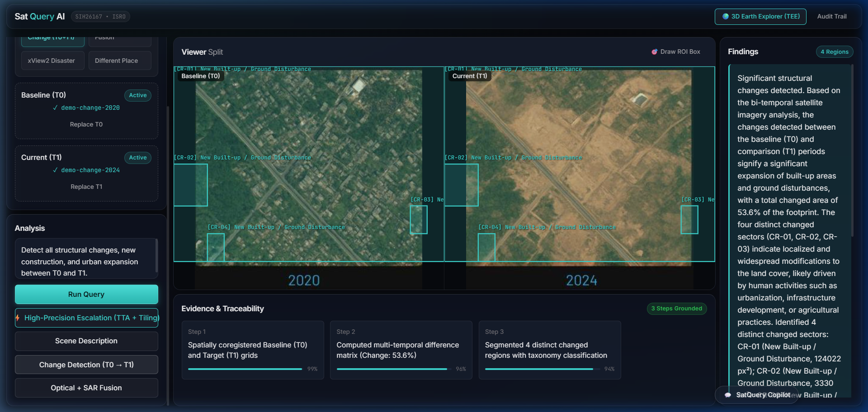
Task: Click the lightning bolt escalation icon
Action: point(18,318)
